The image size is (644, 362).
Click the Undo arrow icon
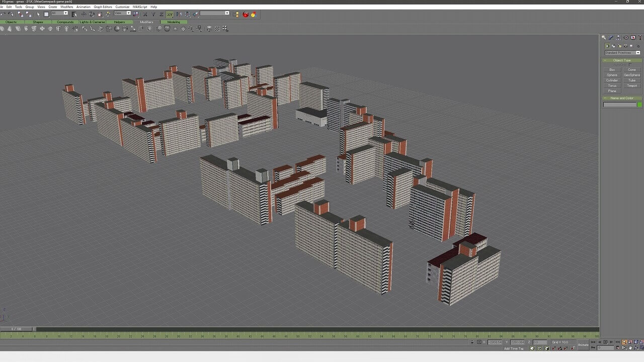tap(4, 14)
